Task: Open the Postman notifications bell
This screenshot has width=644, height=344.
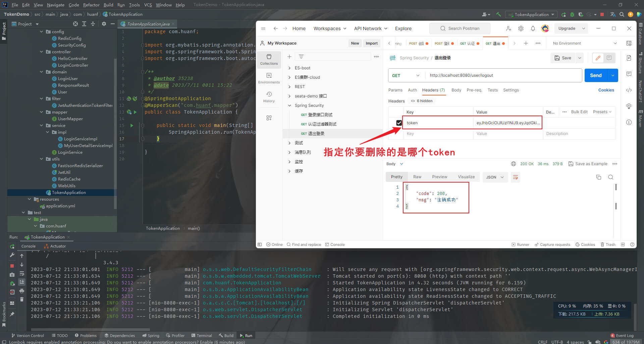Action: pyautogui.click(x=533, y=28)
